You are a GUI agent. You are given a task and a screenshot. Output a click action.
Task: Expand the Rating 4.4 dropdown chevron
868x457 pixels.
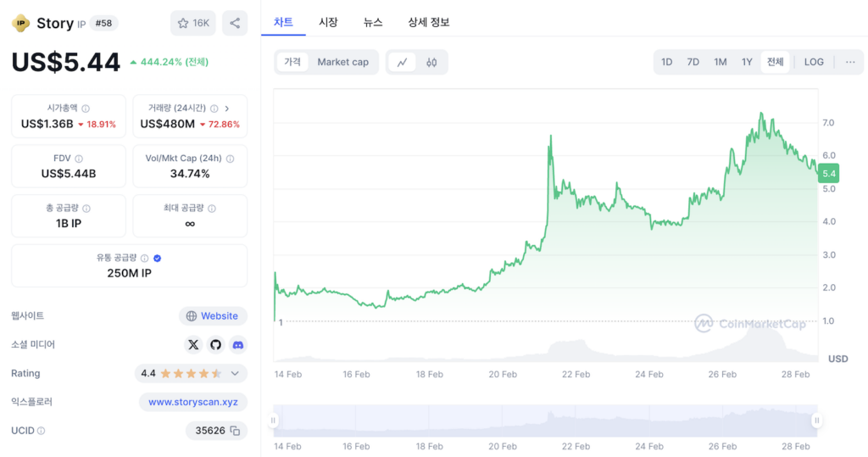pyautogui.click(x=235, y=373)
